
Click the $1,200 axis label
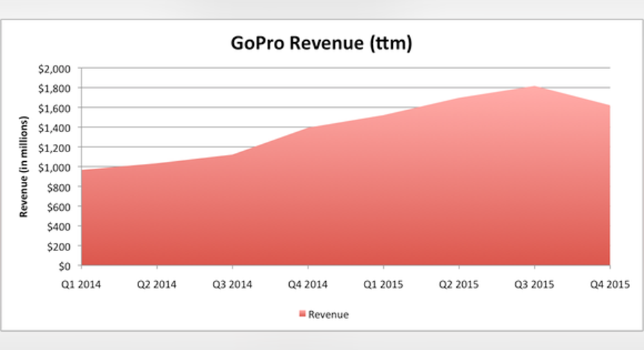(54, 148)
